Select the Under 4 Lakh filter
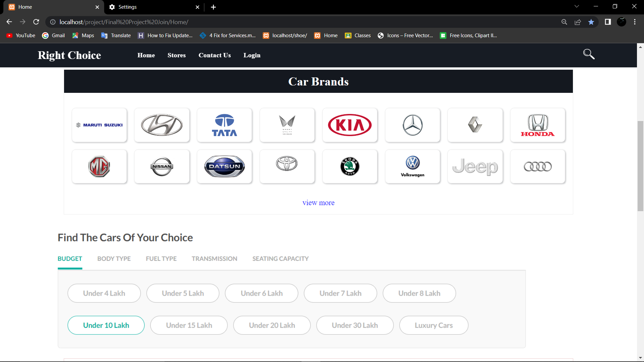644x362 pixels. (104, 293)
